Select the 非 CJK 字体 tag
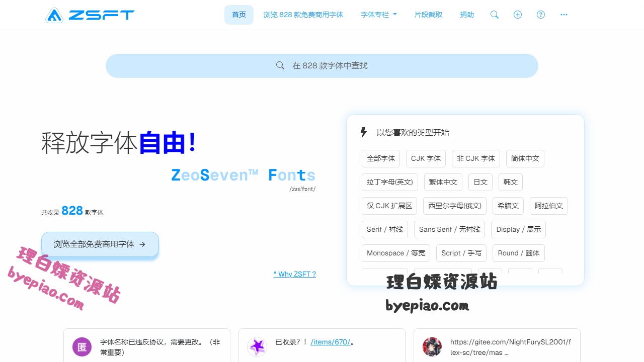Screen dimensions: 644x362 [476, 158]
